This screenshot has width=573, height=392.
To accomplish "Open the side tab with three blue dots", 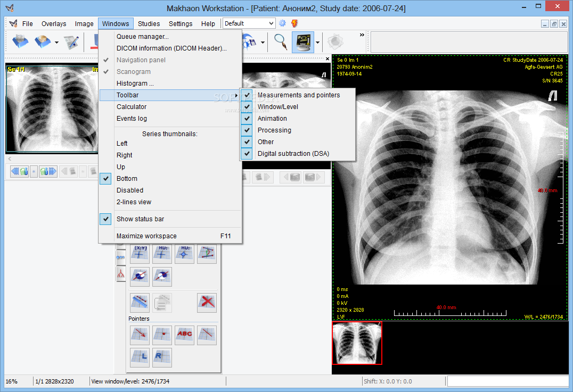I will pos(120,257).
